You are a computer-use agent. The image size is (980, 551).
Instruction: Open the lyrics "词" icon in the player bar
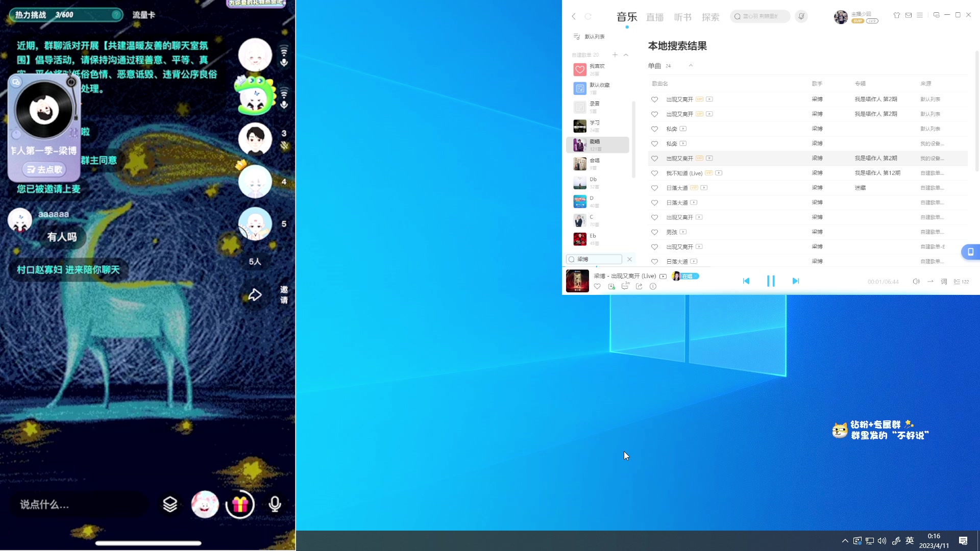tap(944, 281)
